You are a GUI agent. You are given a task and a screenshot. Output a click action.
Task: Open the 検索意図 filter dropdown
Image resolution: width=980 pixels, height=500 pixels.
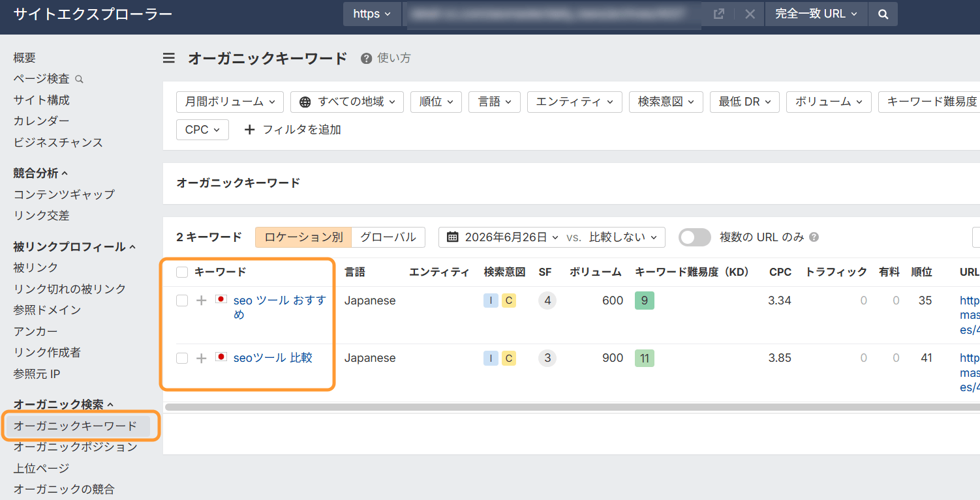pyautogui.click(x=666, y=102)
